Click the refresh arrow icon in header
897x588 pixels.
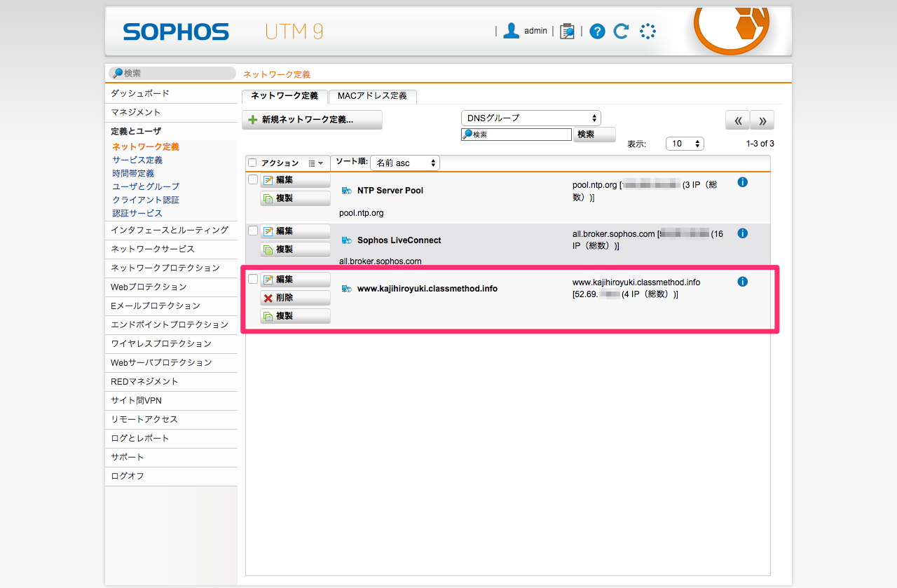pyautogui.click(x=621, y=31)
